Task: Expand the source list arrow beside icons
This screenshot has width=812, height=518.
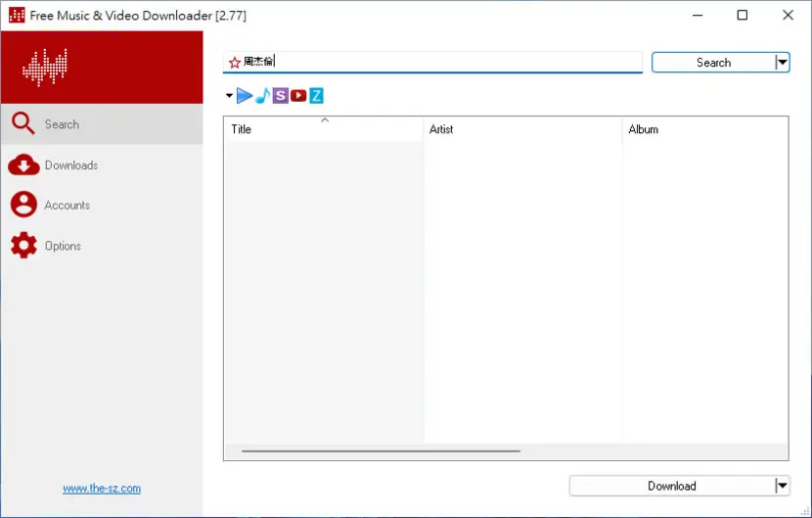Action: point(229,95)
